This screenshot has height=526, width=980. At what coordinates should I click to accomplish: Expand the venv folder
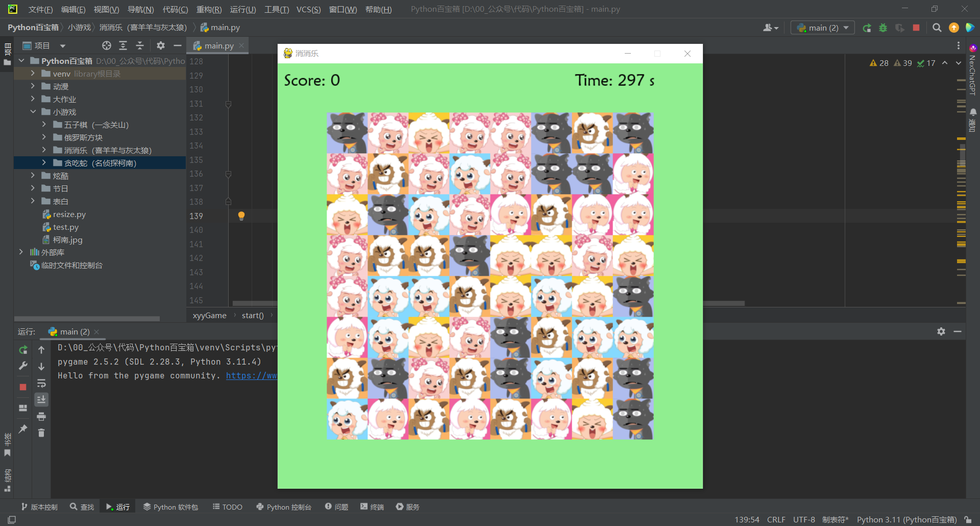tap(33, 74)
